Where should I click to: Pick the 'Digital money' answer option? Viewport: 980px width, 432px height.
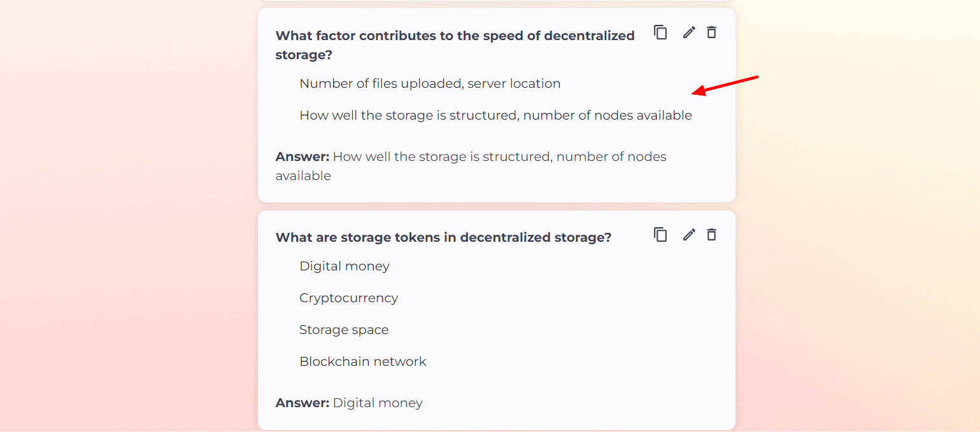[x=344, y=266]
